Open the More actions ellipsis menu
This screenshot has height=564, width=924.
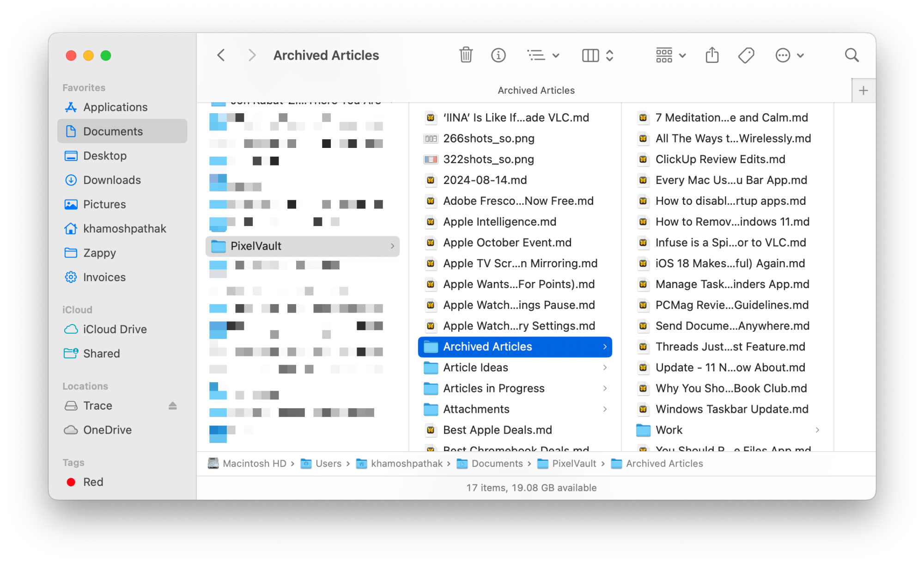pyautogui.click(x=790, y=55)
